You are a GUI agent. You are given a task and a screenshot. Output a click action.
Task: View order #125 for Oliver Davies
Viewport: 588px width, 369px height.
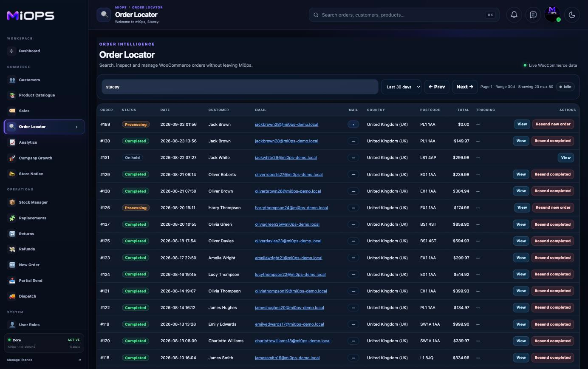point(521,241)
